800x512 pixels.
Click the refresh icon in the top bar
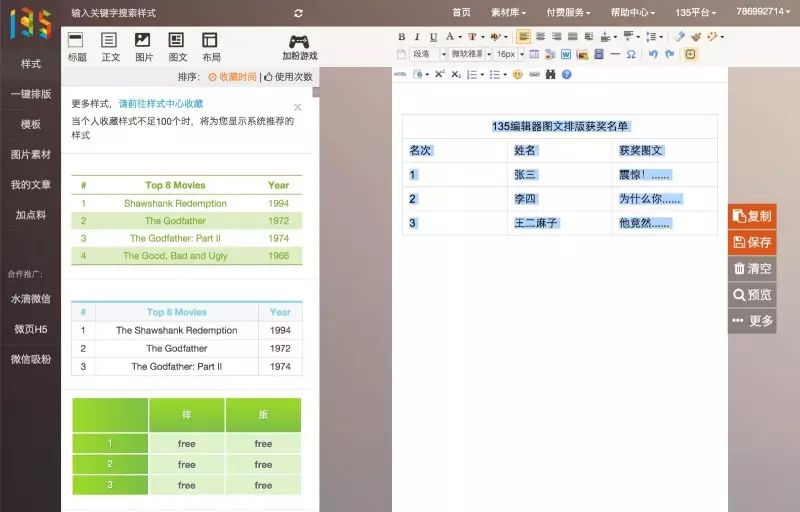coord(298,13)
